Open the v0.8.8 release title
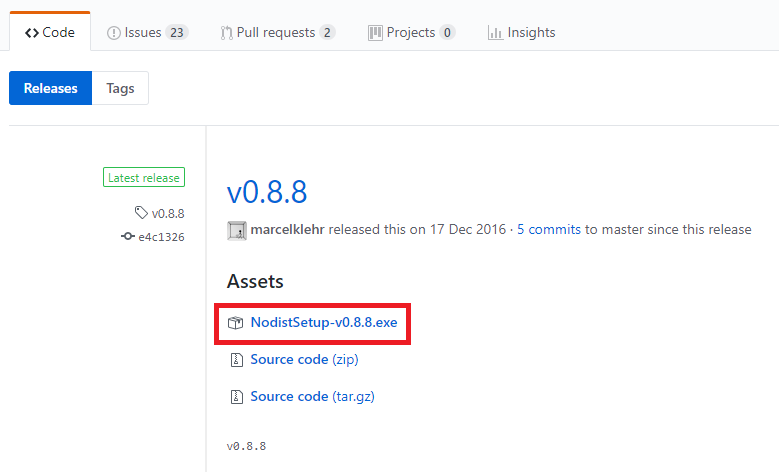779x472 pixels. 267,192
